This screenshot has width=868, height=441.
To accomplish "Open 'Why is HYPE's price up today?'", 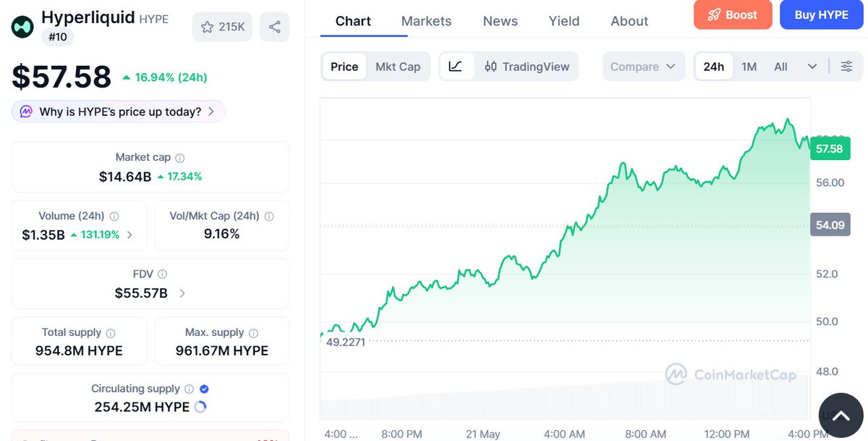I will [x=119, y=112].
